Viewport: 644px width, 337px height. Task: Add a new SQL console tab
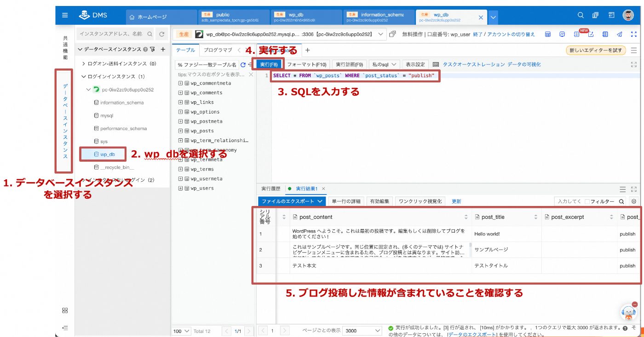coord(308,50)
